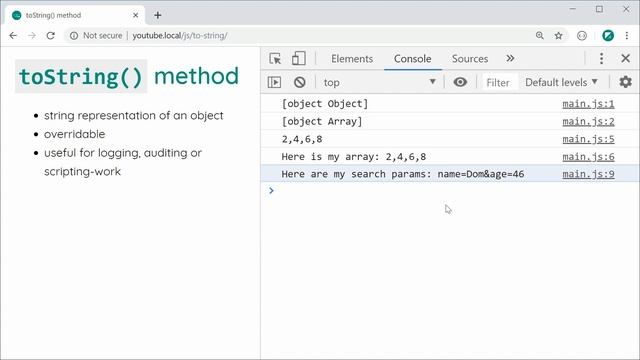Click 'useful for logging, auditing' bullet

coord(123,162)
